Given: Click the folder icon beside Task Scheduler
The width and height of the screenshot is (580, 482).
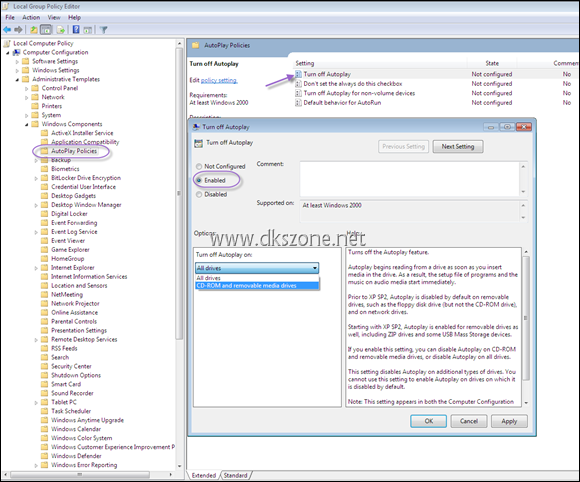Looking at the screenshot, I should [44, 411].
